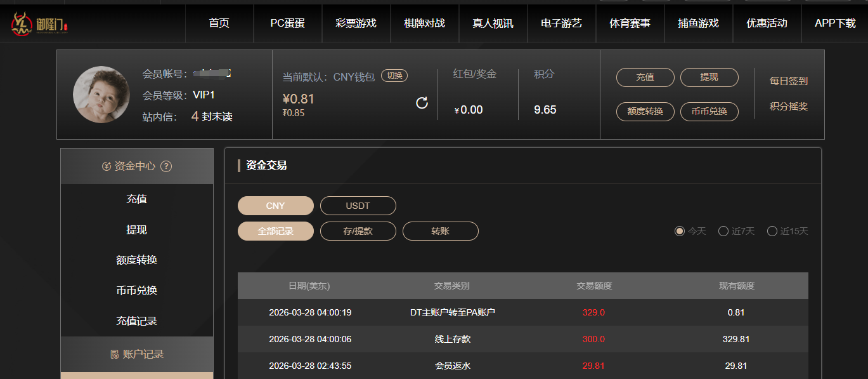Screen dimensions: 868x379
Task: Choose the 近15天 radio option
Action: (x=772, y=231)
